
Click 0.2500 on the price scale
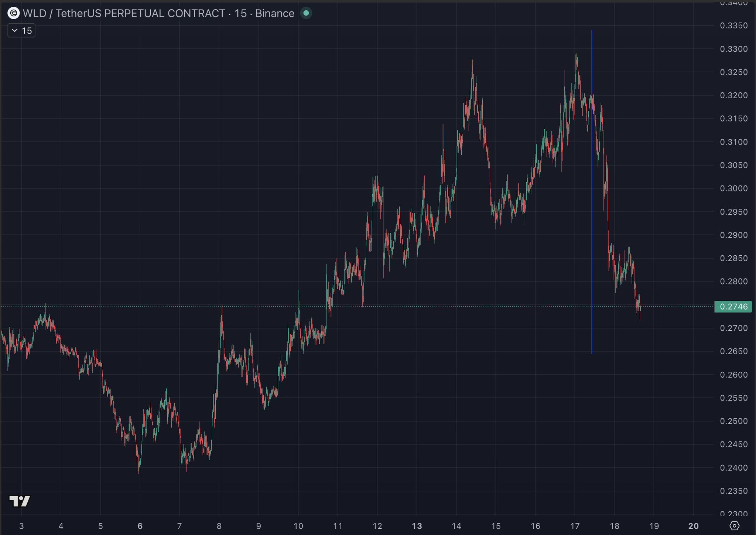733,421
